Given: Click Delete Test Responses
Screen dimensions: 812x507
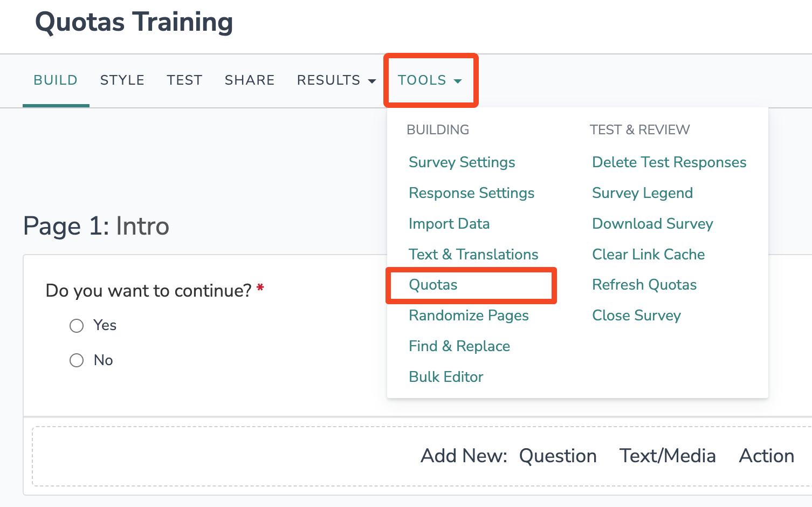Looking at the screenshot, I should coord(669,162).
